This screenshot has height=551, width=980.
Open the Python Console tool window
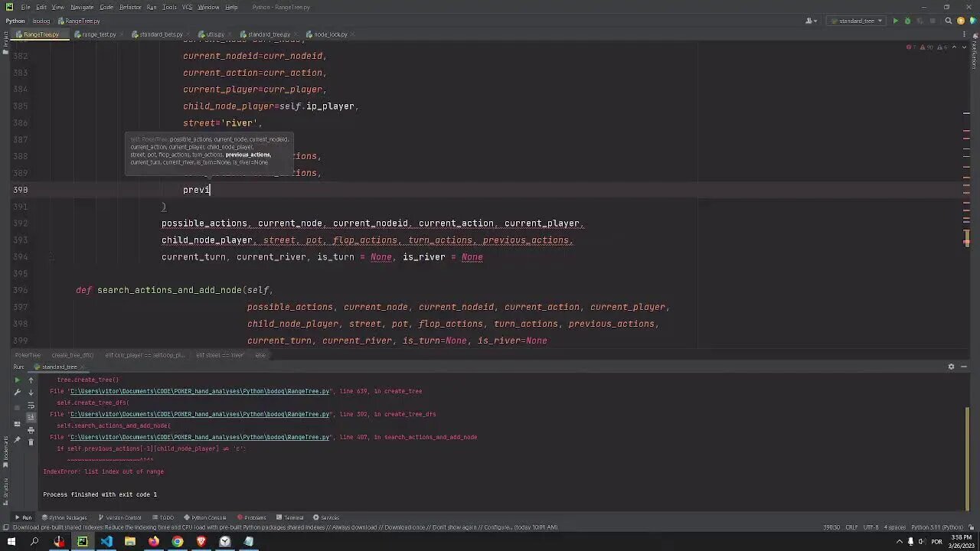[x=204, y=517]
